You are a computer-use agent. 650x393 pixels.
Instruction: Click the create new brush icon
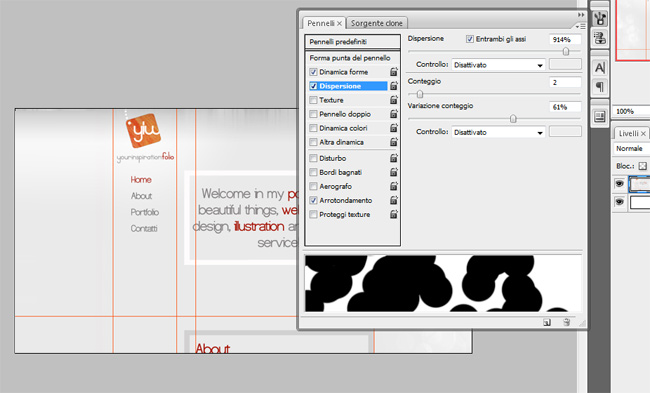click(547, 323)
